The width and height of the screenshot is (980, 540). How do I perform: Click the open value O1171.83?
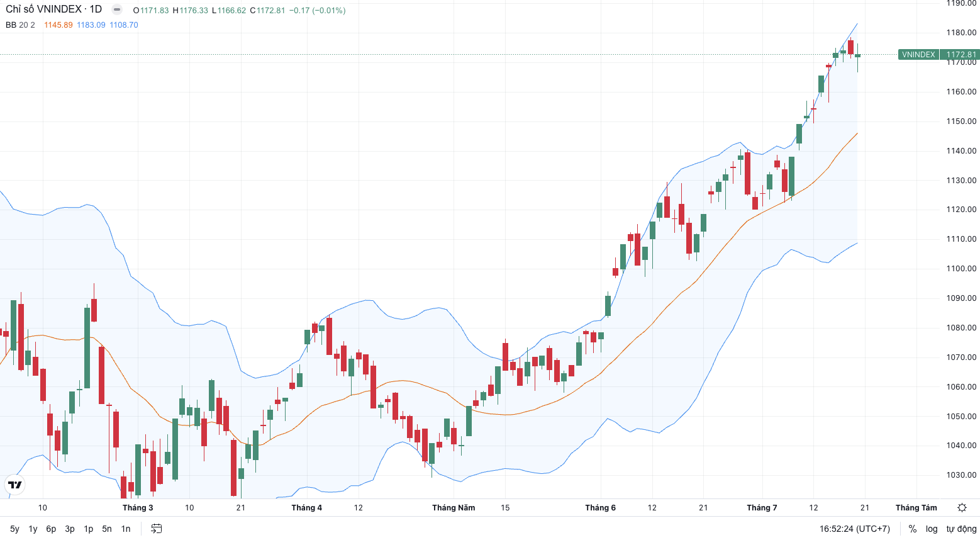(151, 11)
